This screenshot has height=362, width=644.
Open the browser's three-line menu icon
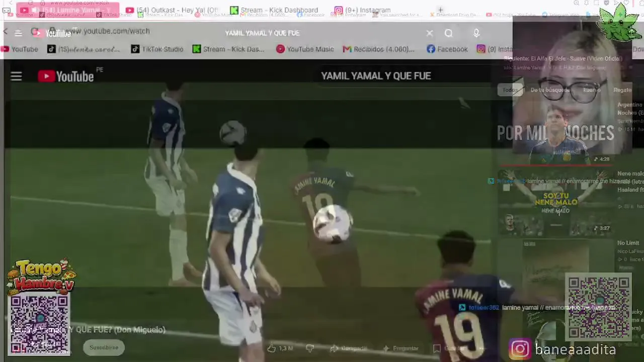point(18,33)
